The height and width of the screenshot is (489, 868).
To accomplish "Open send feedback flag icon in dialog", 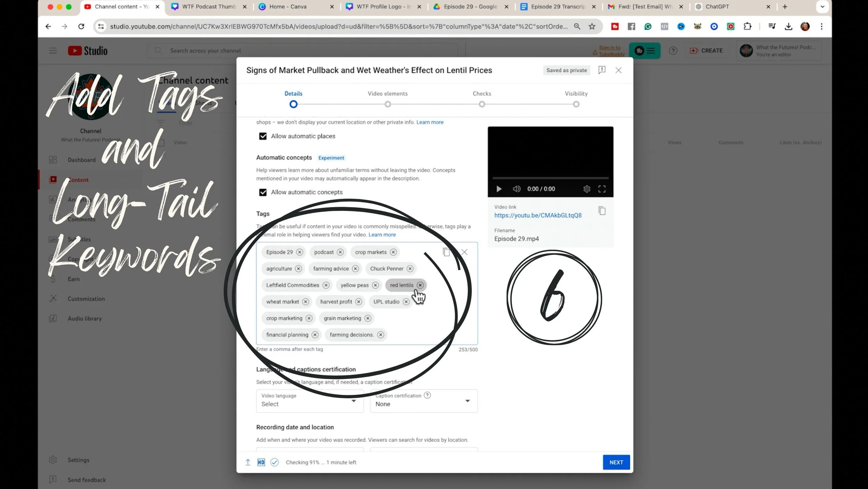I will pyautogui.click(x=602, y=70).
